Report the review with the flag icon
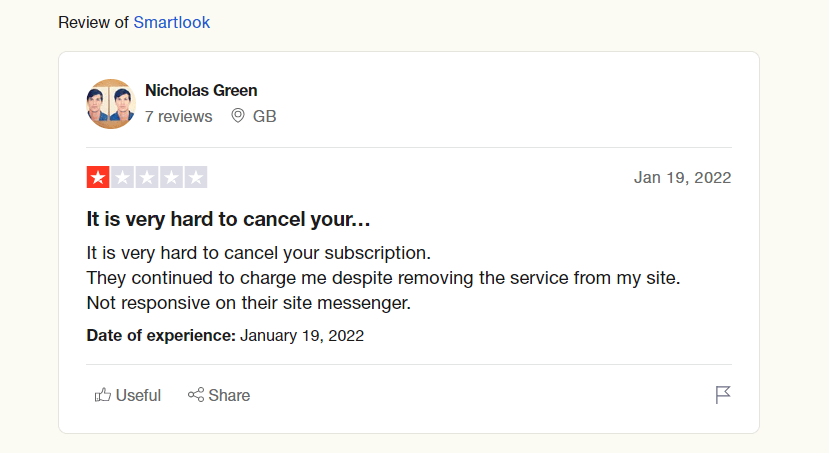 pos(723,395)
